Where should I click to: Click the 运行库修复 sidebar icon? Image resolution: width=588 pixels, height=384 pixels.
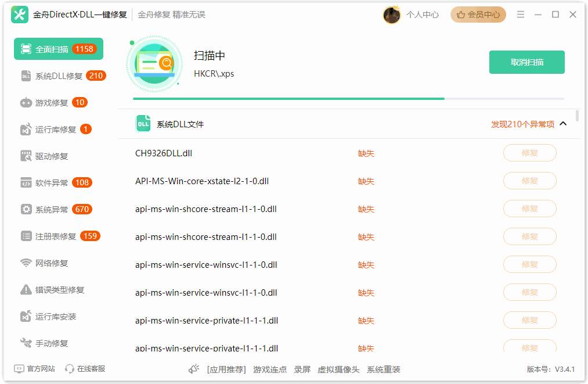click(x=26, y=129)
